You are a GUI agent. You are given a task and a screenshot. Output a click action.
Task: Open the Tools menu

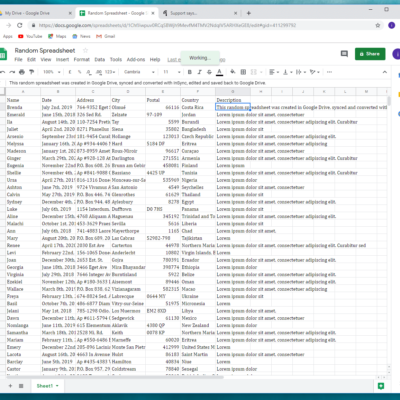pyautogui.click(x=116, y=60)
